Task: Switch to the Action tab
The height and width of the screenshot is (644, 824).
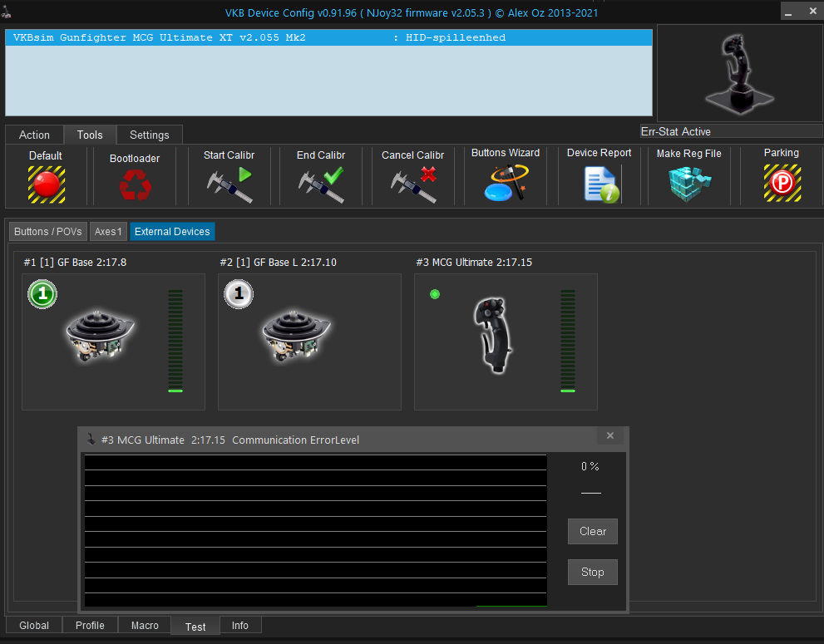Action: click(x=34, y=135)
